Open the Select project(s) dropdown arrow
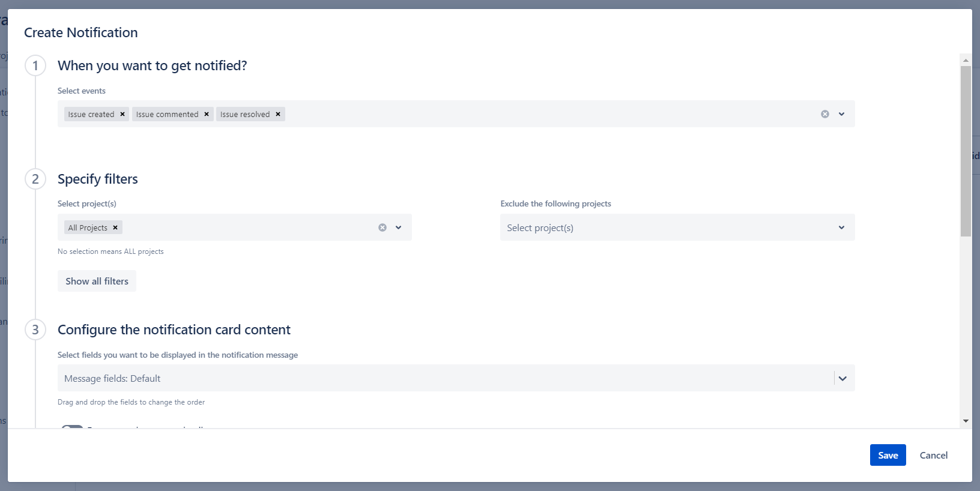The height and width of the screenshot is (491, 980). [x=398, y=227]
